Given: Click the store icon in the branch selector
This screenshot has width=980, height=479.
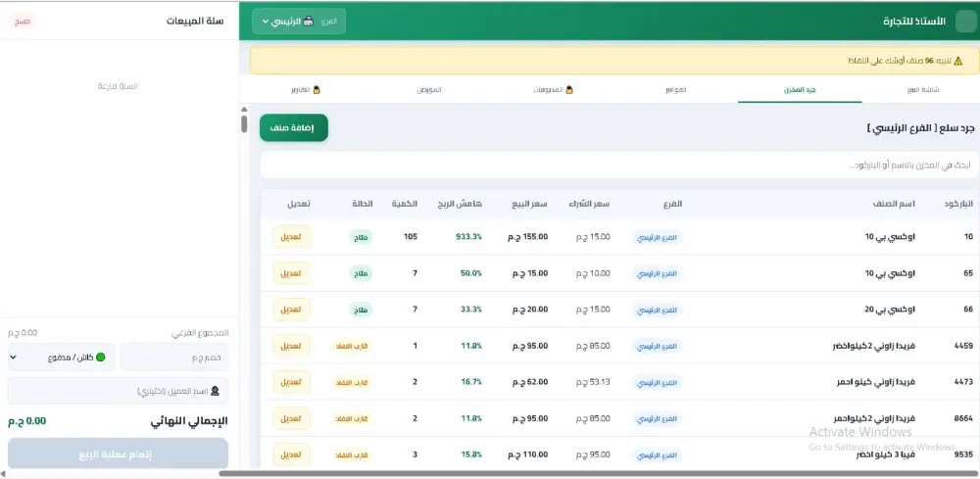Looking at the screenshot, I should pyautogui.click(x=308, y=22).
